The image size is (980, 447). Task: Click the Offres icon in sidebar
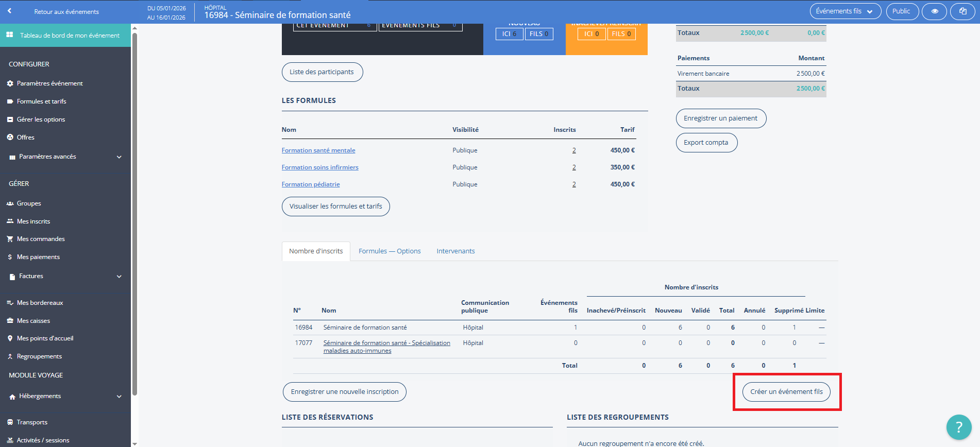10,137
